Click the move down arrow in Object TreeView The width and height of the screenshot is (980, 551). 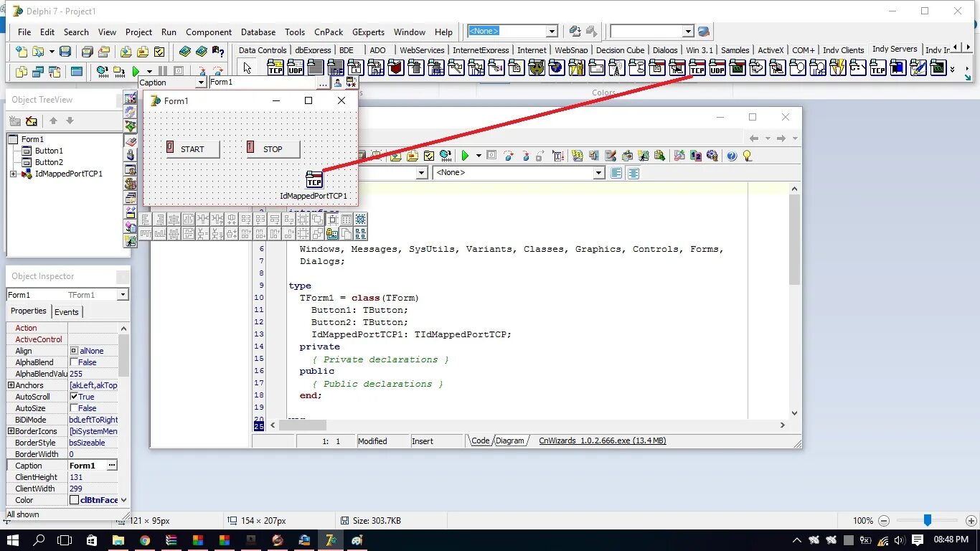point(70,121)
